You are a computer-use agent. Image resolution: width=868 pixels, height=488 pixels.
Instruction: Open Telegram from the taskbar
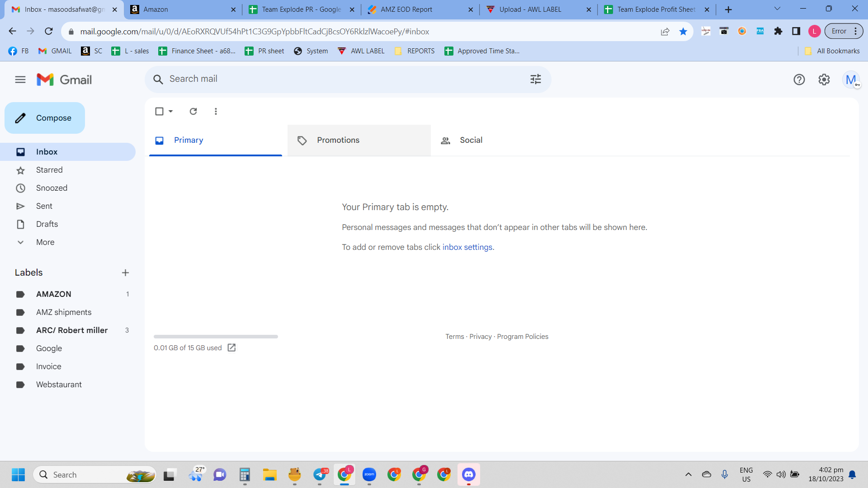[320, 474]
